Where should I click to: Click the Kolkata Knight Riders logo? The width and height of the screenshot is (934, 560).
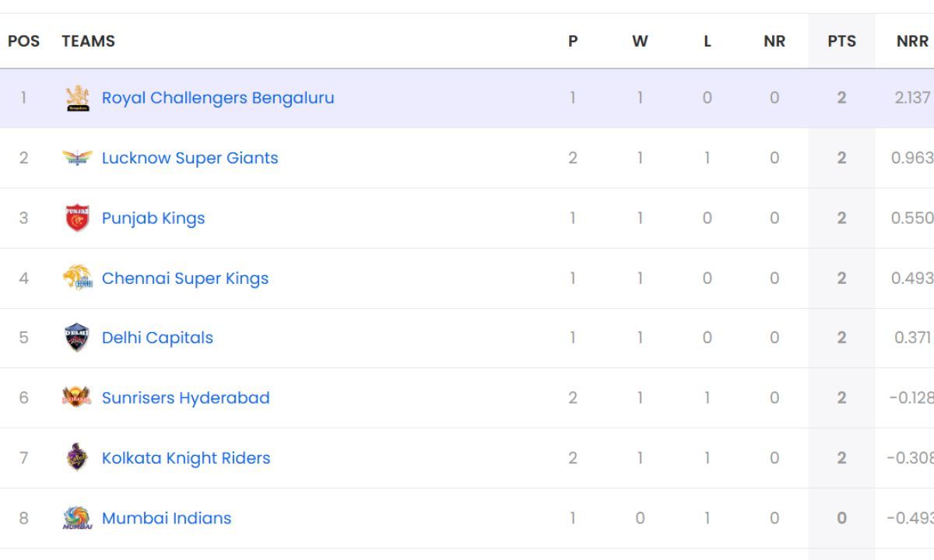(77, 457)
